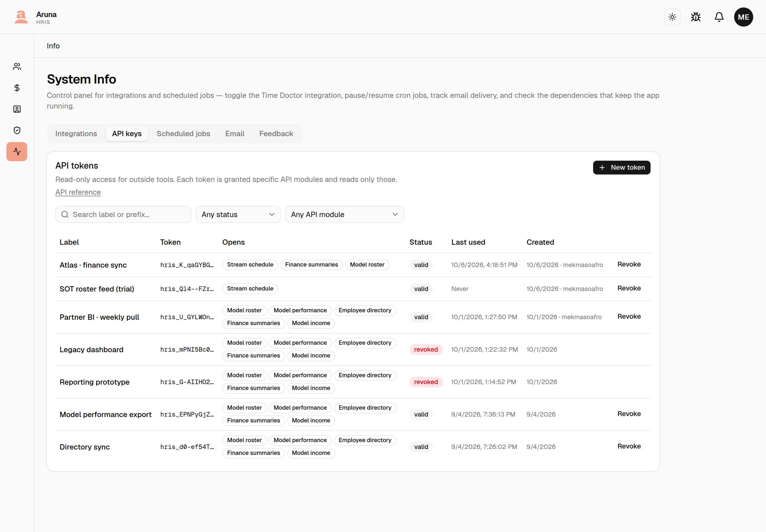This screenshot has width=766, height=532.
Task: Click the Opens column header
Action: [x=233, y=242]
